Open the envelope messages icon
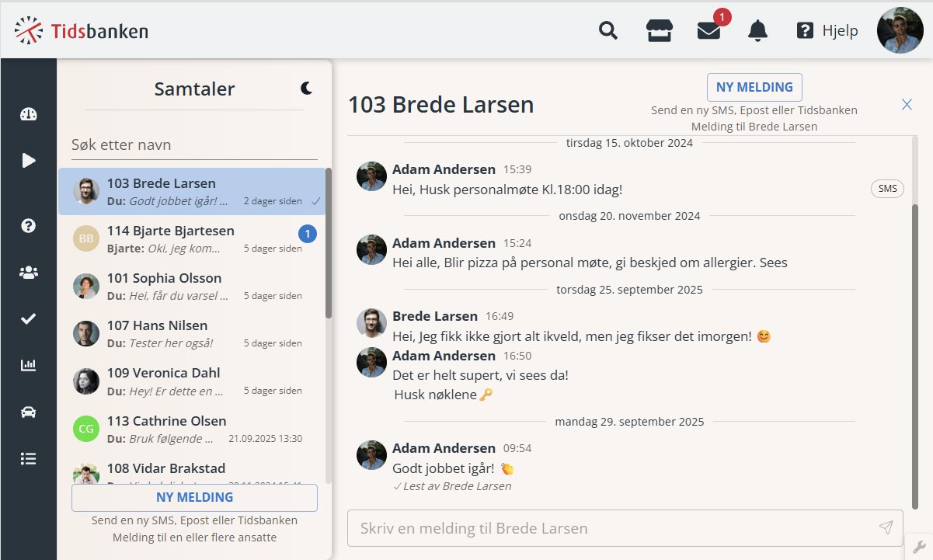The image size is (933, 560). tap(708, 31)
